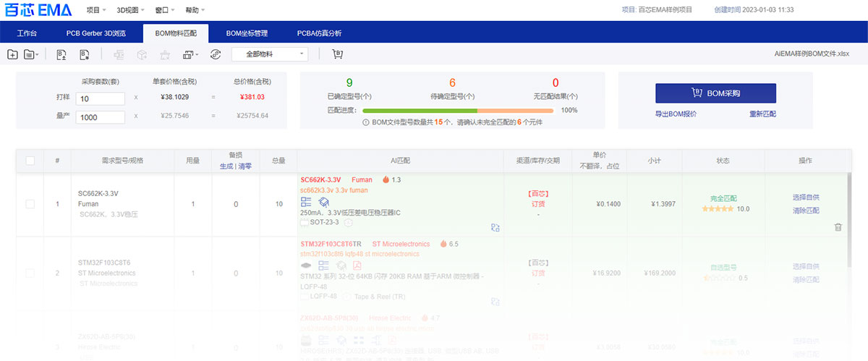The image size is (868, 361).
Task: Click the greyed 3D cube toolbar icon
Action: (x=142, y=54)
